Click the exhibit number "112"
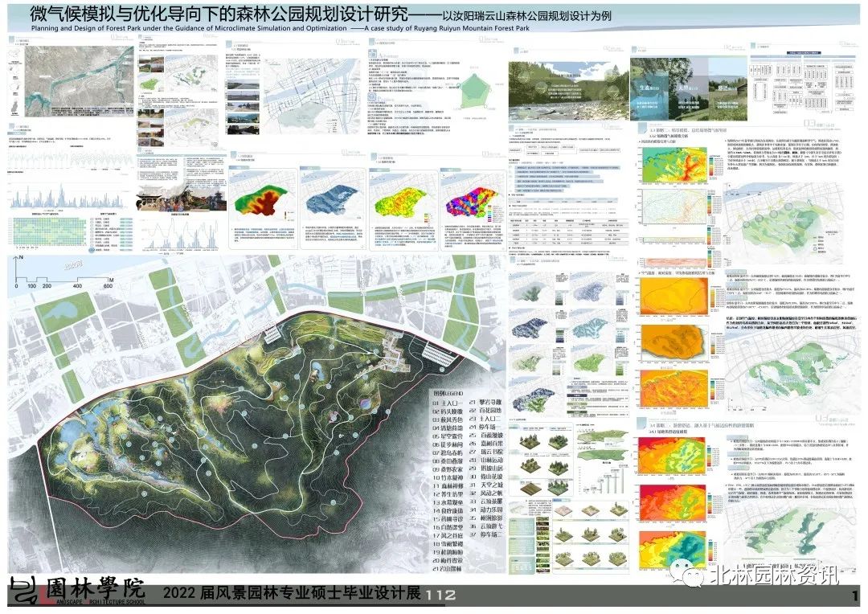 tap(440, 596)
